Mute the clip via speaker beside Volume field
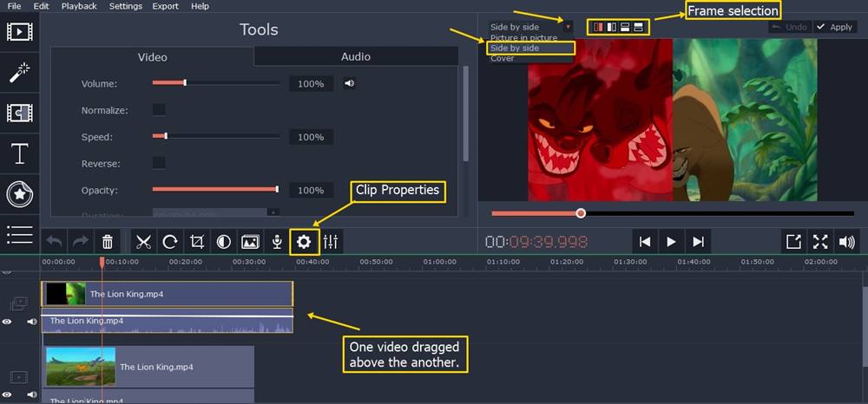 349,84
